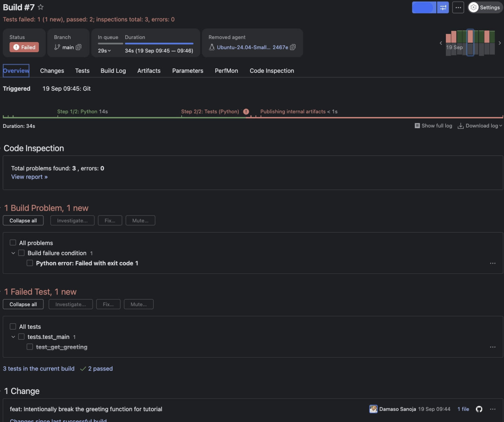Check the All tests checkbox

click(13, 326)
